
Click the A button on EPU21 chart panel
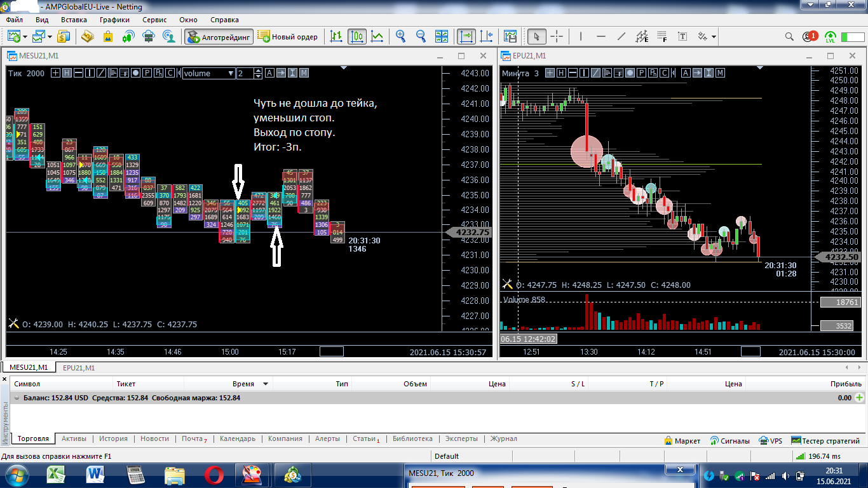[685, 73]
